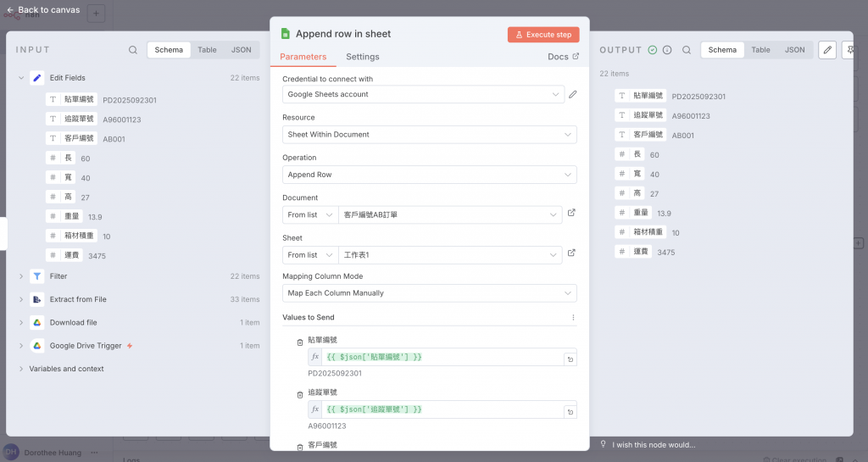Viewport: 868px width, 462px height.
Task: Click the Edit Fields node icon
Action: (x=37, y=78)
